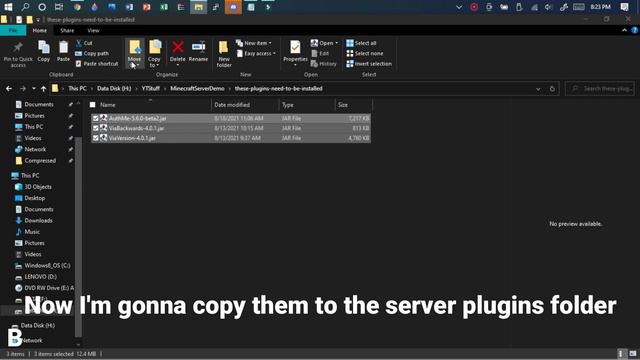Image resolution: width=640 pixels, height=360 pixels.
Task: Click Select all
Action: point(361,43)
